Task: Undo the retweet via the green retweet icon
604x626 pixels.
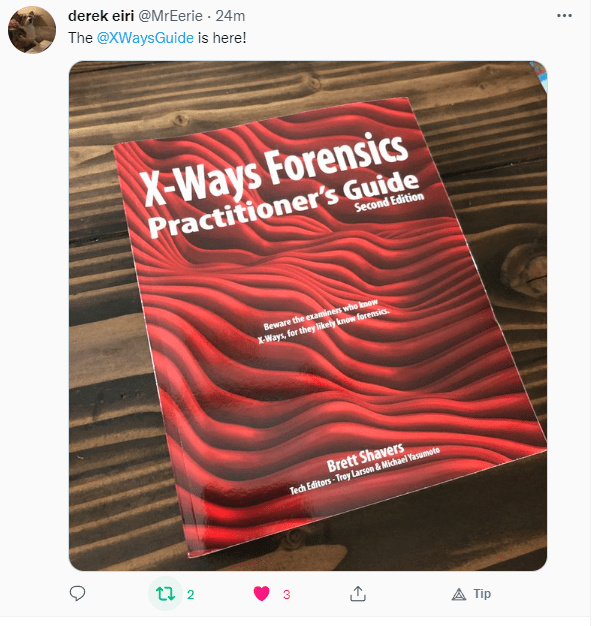Action: pyautogui.click(x=165, y=594)
